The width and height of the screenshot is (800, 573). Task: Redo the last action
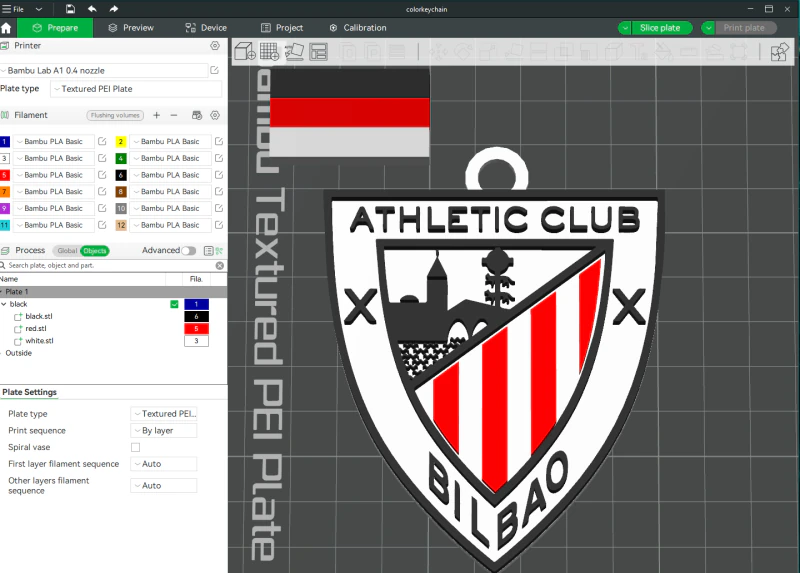(x=113, y=9)
